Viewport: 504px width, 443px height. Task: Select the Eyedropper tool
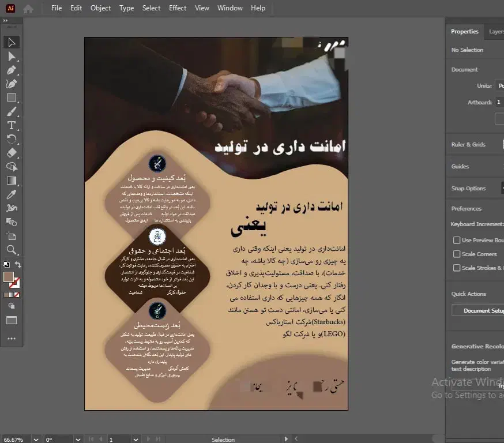tap(12, 194)
